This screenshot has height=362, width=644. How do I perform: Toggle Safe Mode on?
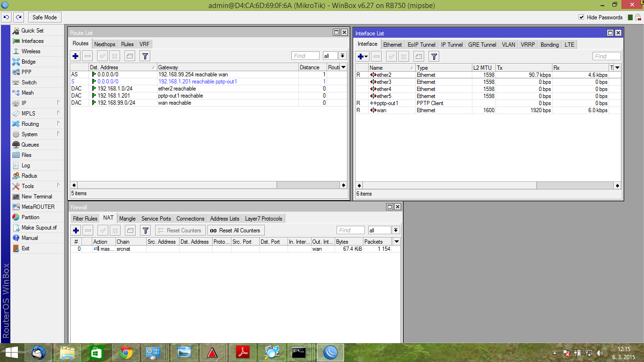[44, 17]
